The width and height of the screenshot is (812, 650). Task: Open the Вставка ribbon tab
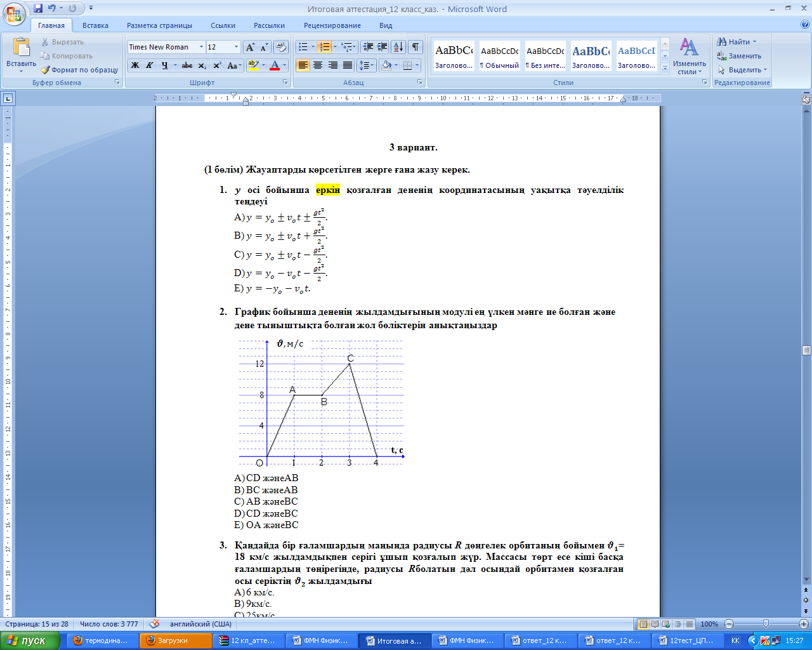[95, 25]
